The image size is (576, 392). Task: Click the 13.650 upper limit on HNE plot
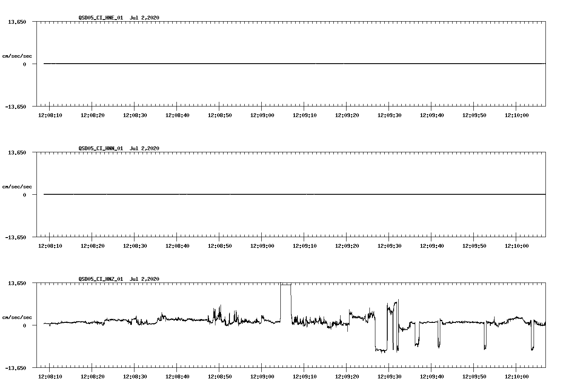pyautogui.click(x=17, y=22)
